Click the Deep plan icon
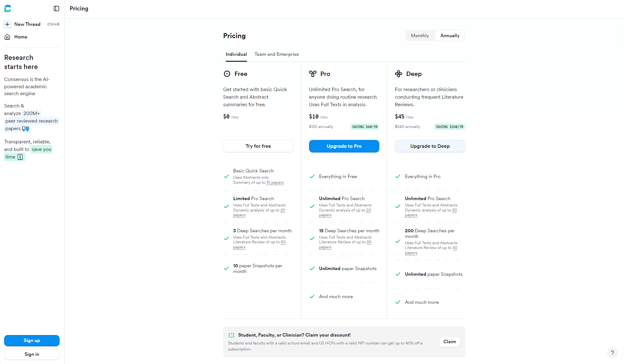Screen dimensions: 624x364 coord(399,74)
